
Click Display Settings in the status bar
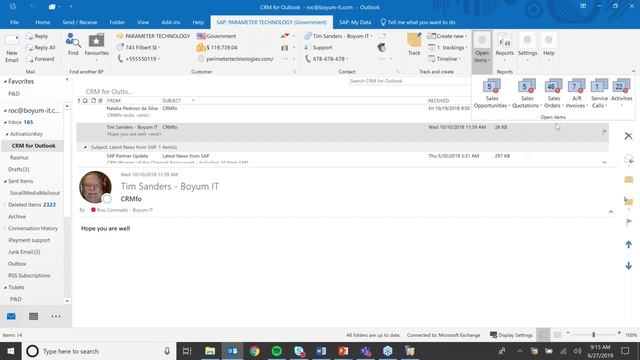click(511, 335)
